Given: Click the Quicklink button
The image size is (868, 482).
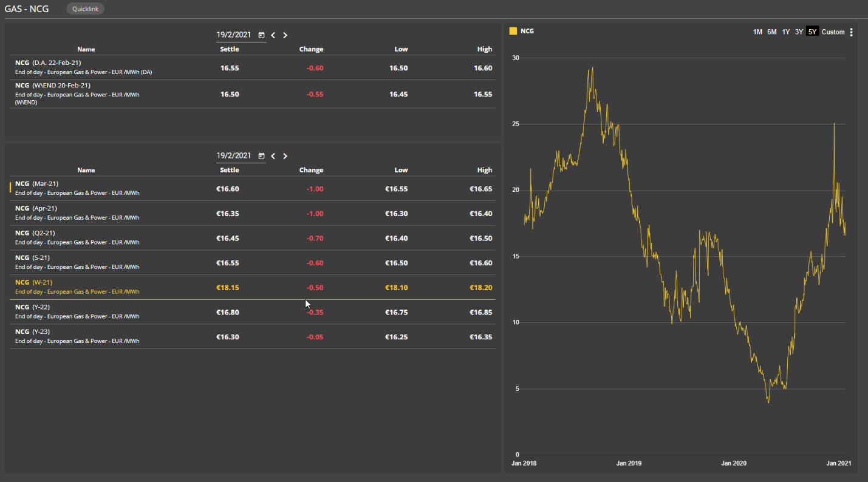Looking at the screenshot, I should click(x=86, y=9).
